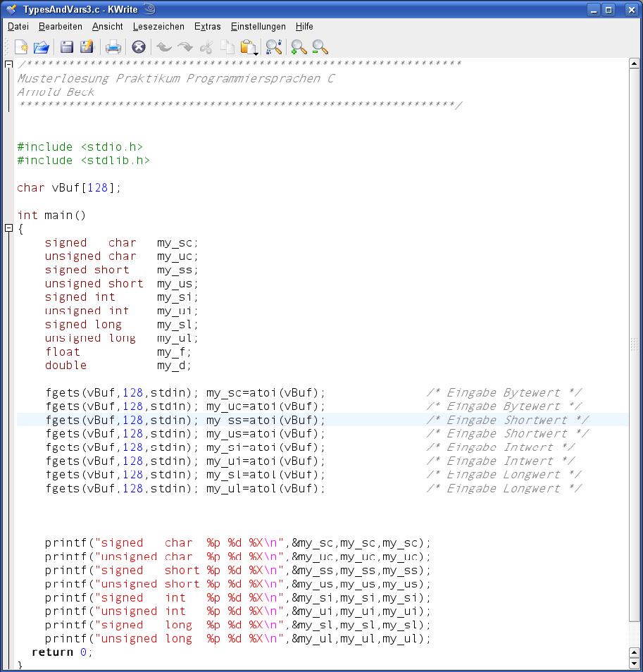This screenshot has width=643, height=672.
Task: Open the Ansicht menu
Action: click(x=108, y=27)
